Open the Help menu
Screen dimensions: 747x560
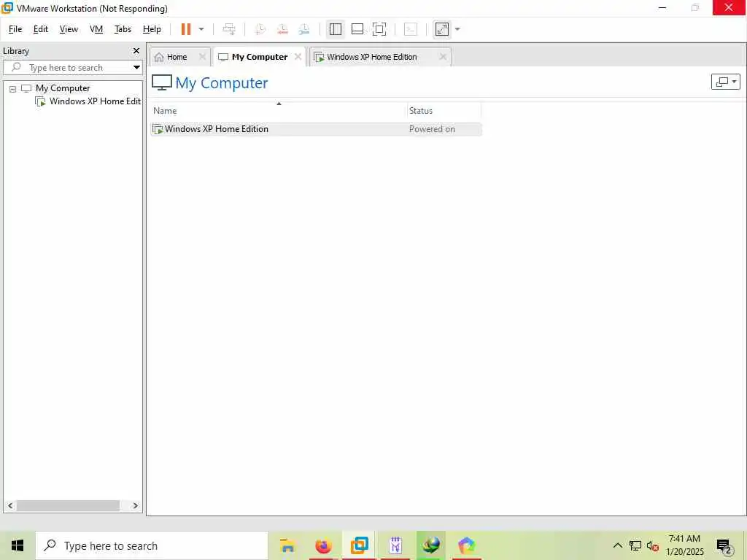152,29
